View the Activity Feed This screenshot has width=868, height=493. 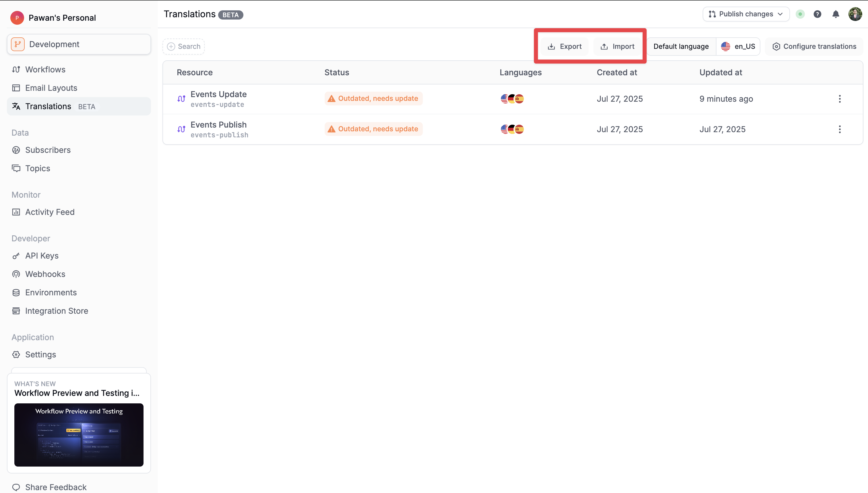(50, 212)
